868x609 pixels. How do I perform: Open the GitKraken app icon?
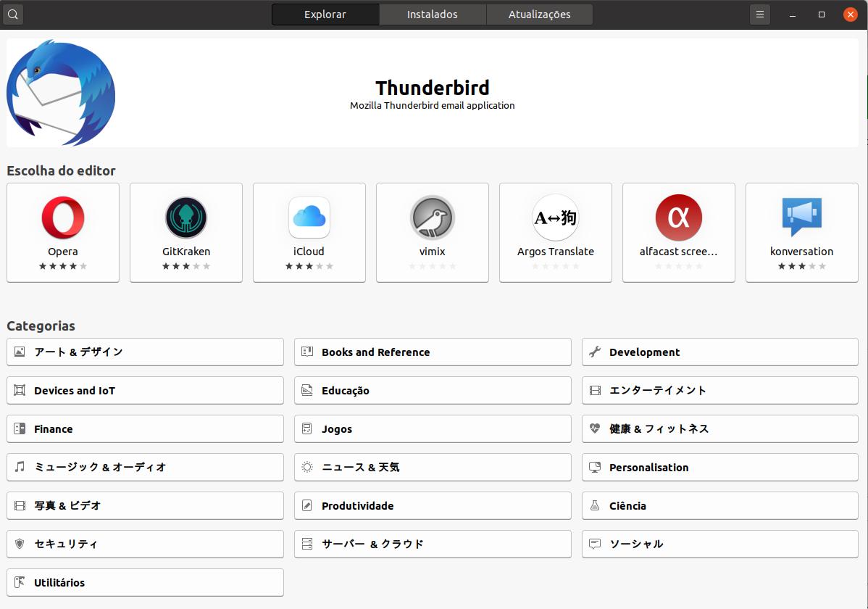tap(186, 217)
